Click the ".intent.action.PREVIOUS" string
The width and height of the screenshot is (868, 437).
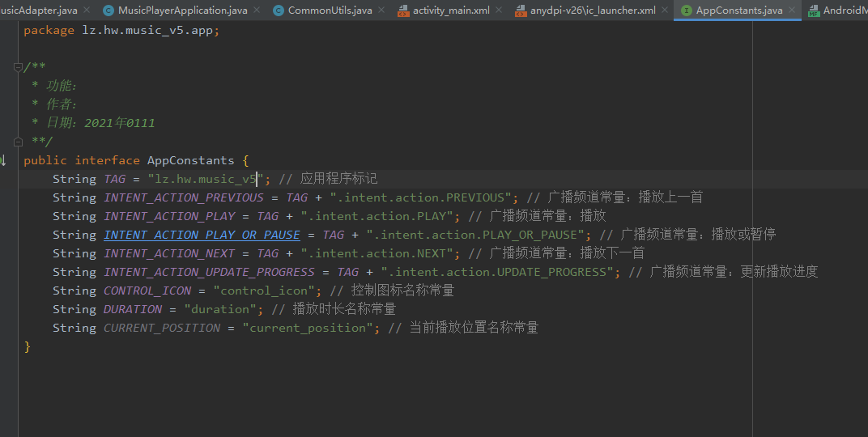[421, 197]
